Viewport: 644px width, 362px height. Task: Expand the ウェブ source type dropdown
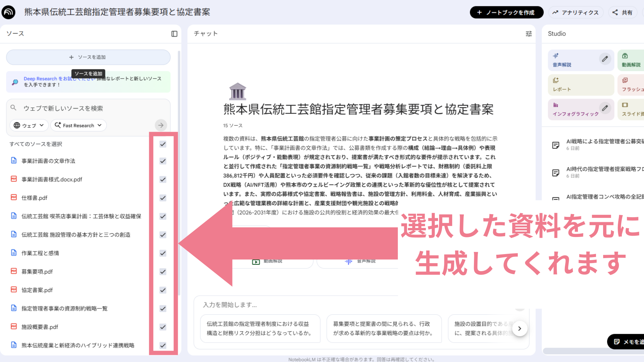(29, 125)
